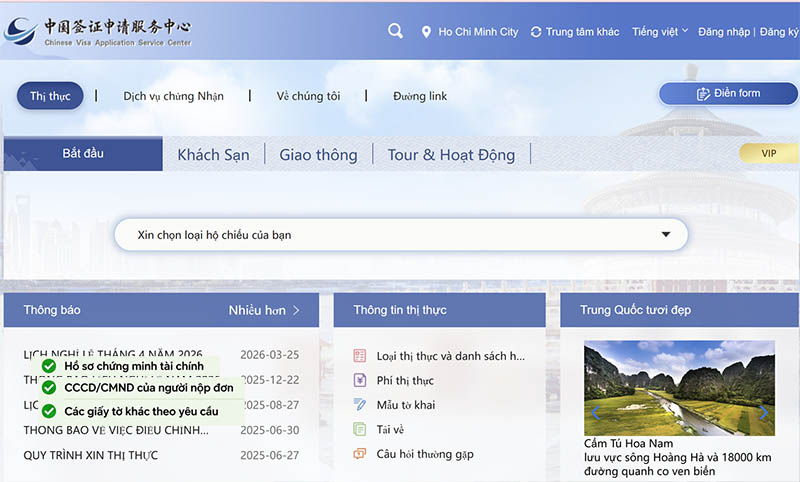Image resolution: width=800 pixels, height=482 pixels.
Task: Select the Thị thực menu item
Action: tap(50, 96)
